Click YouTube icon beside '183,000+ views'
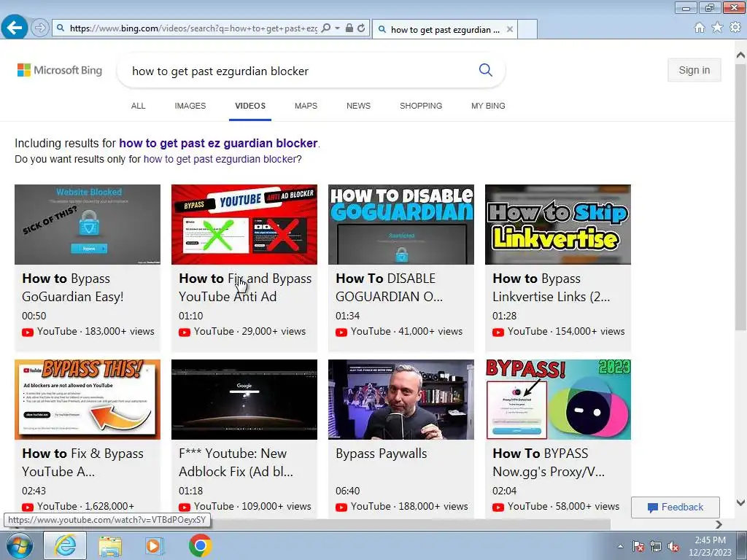This screenshot has width=747, height=560. coord(28,332)
